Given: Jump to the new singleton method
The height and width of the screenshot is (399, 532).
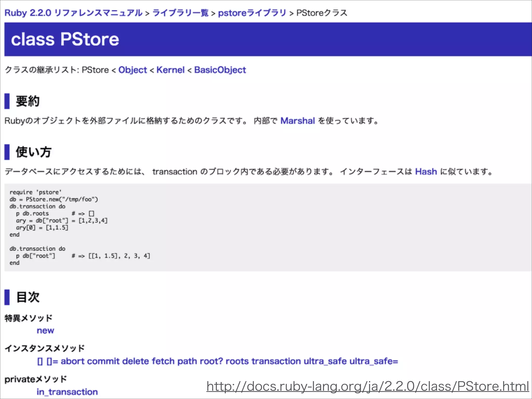Looking at the screenshot, I should point(45,331).
